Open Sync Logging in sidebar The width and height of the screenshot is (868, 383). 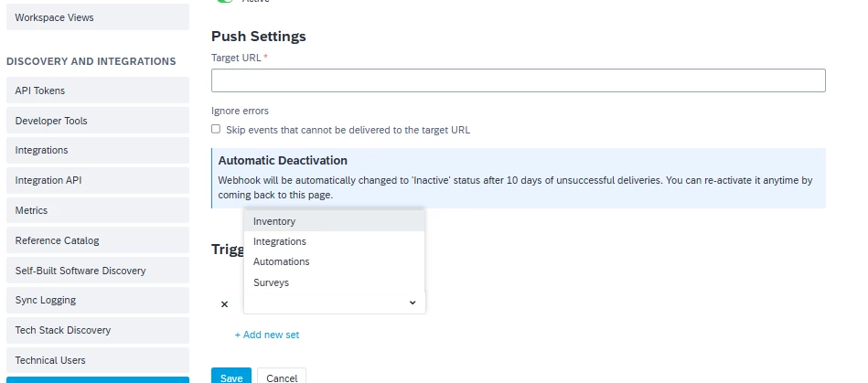tap(98, 300)
